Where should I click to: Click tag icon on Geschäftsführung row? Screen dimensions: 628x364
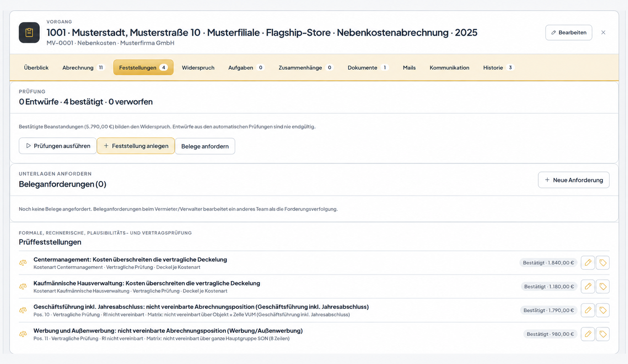tap(603, 310)
